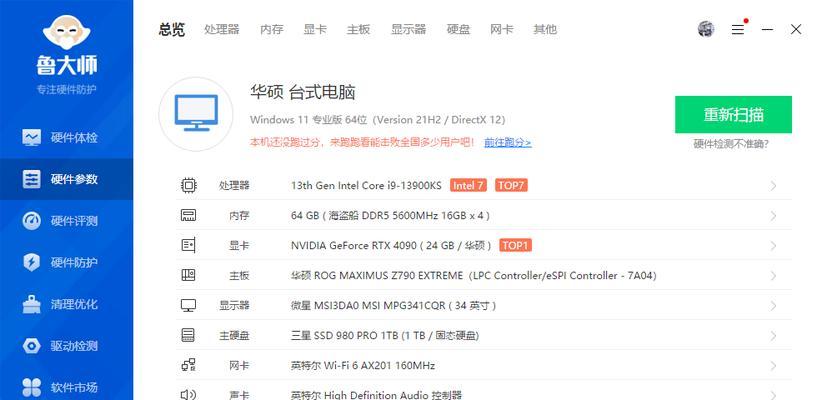Switch to the 显卡 tab
Image resolution: width=817 pixels, height=400 pixels.
(315, 29)
